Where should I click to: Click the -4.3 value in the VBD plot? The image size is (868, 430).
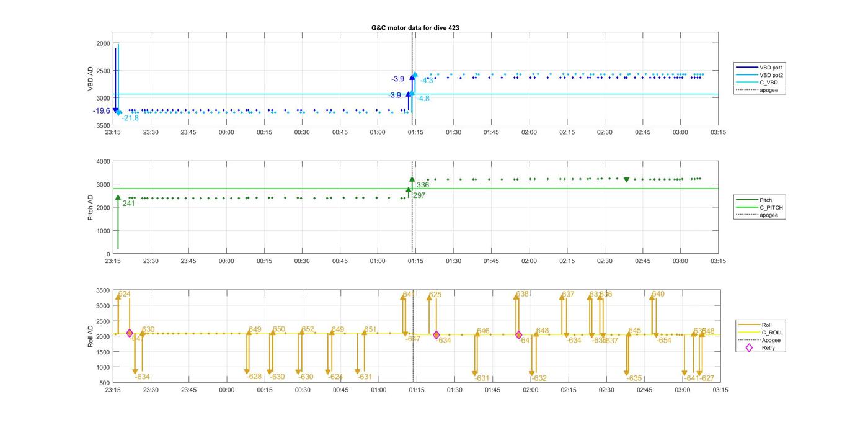[x=427, y=81]
